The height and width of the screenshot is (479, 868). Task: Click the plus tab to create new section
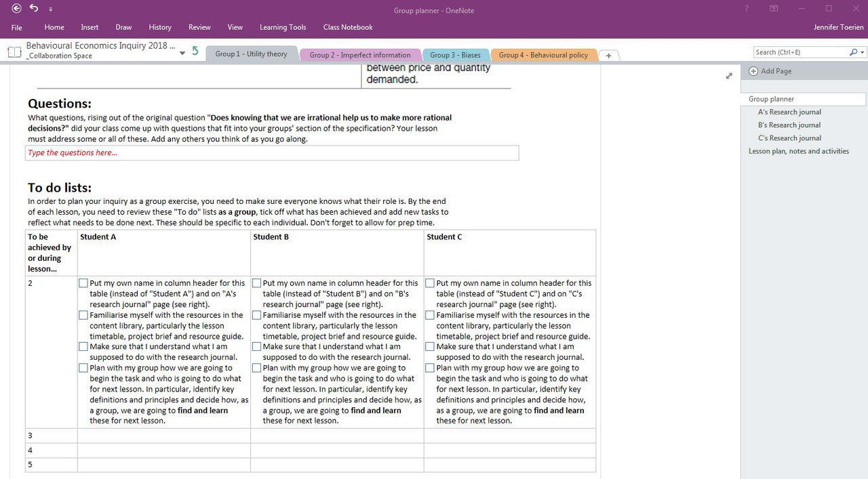(x=608, y=56)
